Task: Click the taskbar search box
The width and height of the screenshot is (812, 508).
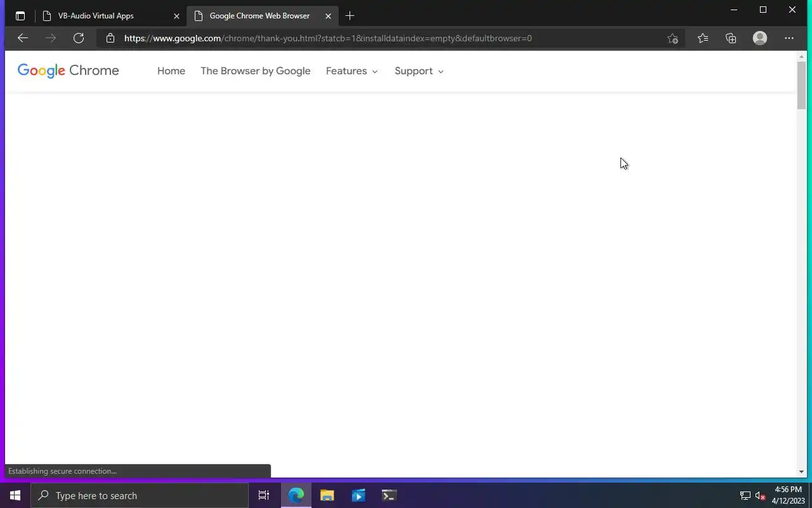Action: coord(140,495)
